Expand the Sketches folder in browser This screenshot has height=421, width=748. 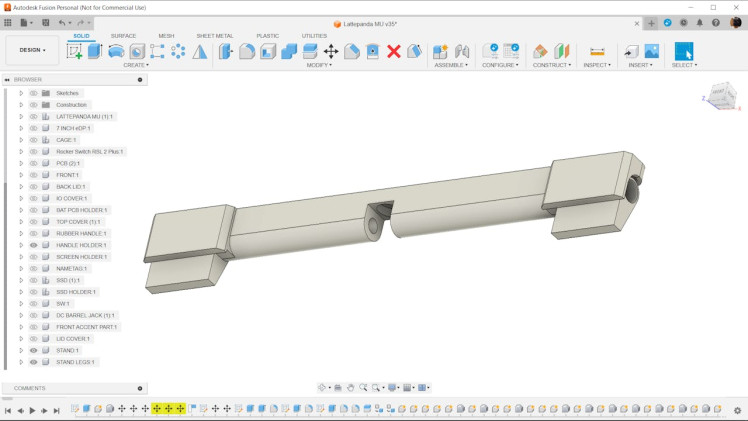tap(21, 93)
